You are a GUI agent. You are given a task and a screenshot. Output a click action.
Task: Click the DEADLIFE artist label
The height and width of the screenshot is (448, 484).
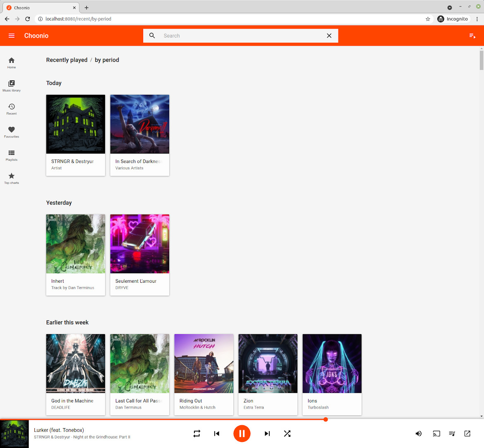(x=61, y=407)
